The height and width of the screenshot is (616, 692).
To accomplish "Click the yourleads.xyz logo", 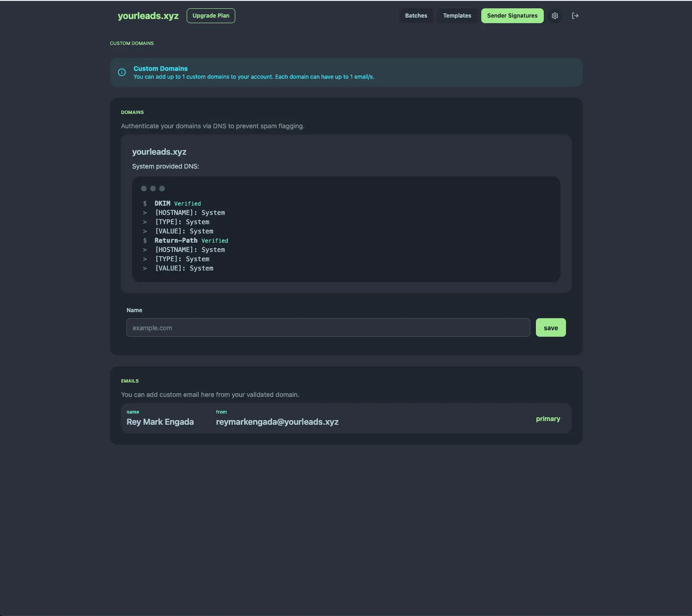I will coord(148,16).
